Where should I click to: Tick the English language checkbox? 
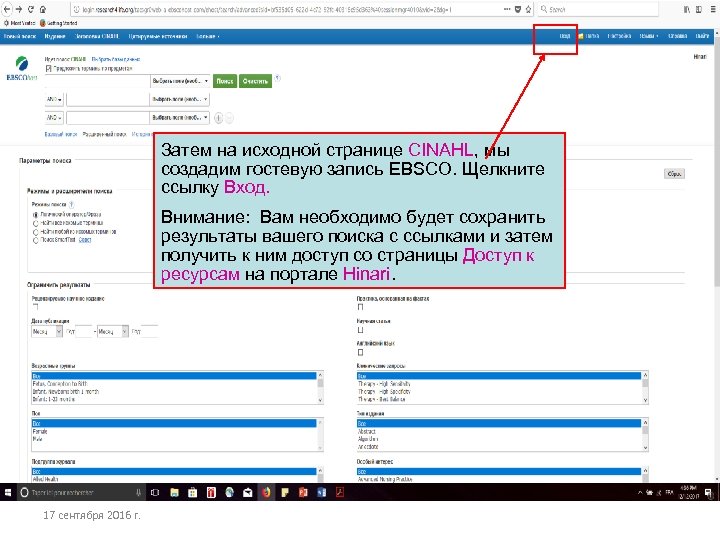coord(360,352)
